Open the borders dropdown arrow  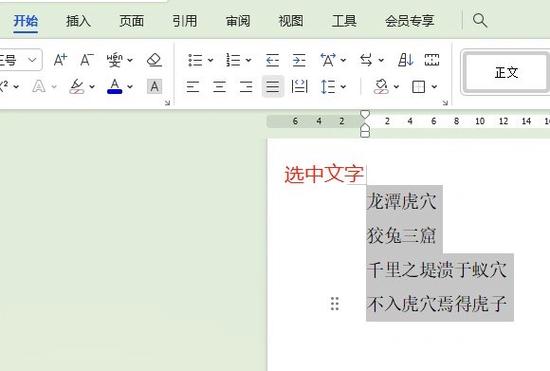[434, 87]
